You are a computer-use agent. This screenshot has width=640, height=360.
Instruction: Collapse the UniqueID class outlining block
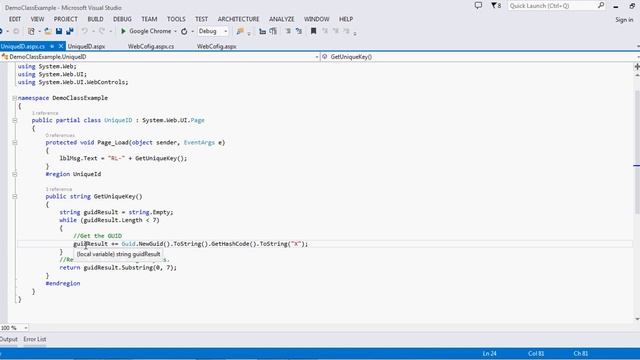14,120
